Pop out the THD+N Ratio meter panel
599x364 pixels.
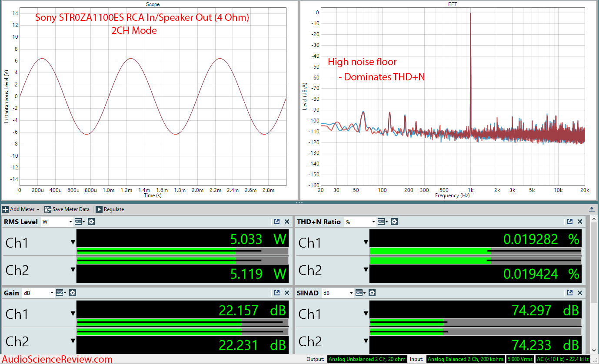570,222
